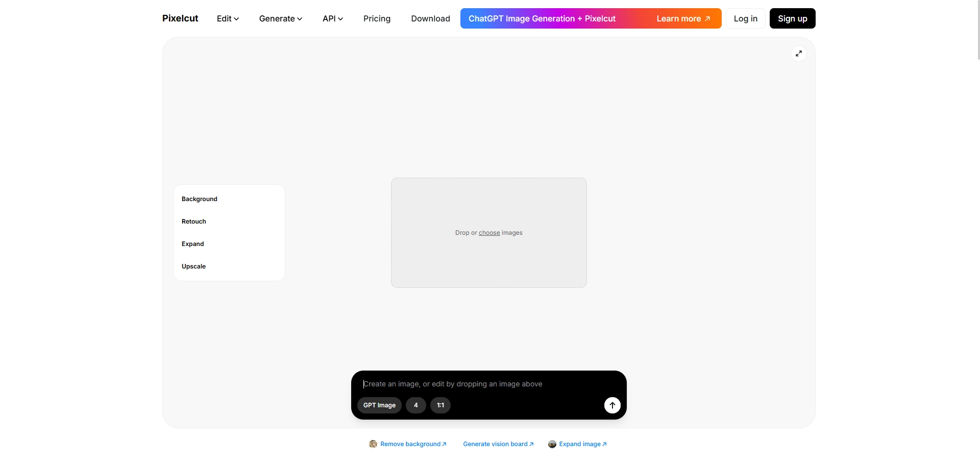Click the Pixelcut logo
This screenshot has height=465, width=980.
180,18
